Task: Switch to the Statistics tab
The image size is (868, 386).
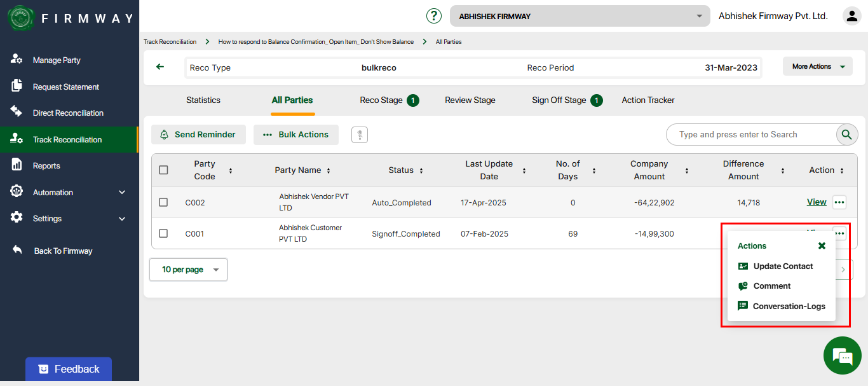Action: (203, 100)
